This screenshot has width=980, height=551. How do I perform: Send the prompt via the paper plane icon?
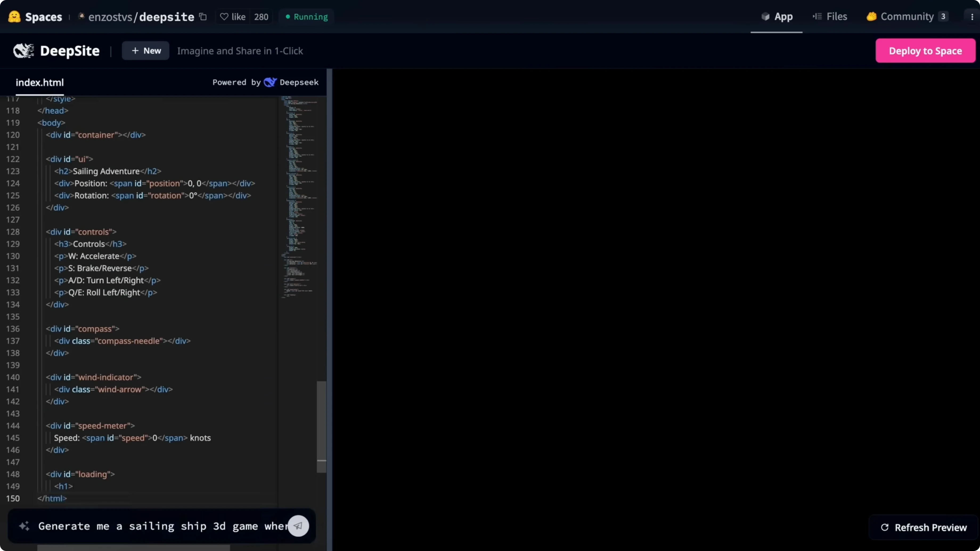coord(298,526)
